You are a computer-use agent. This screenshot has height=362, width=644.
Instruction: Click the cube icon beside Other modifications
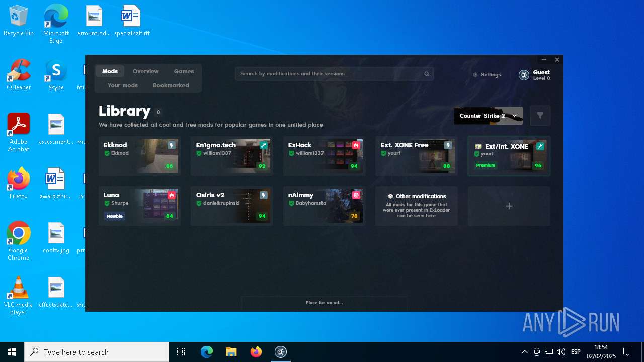click(x=390, y=196)
